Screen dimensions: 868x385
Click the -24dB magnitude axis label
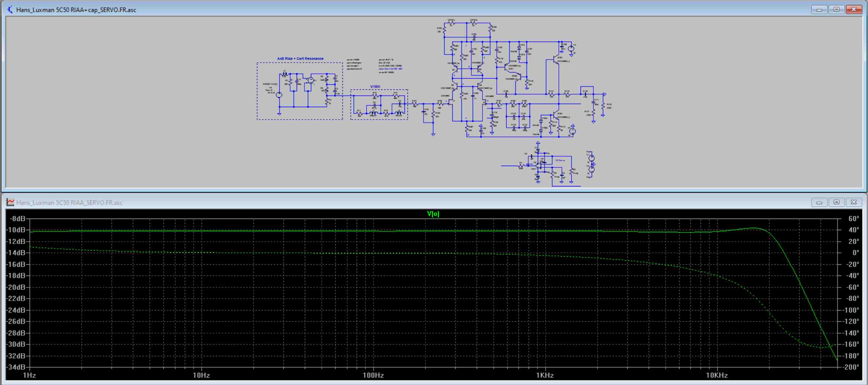click(16, 310)
